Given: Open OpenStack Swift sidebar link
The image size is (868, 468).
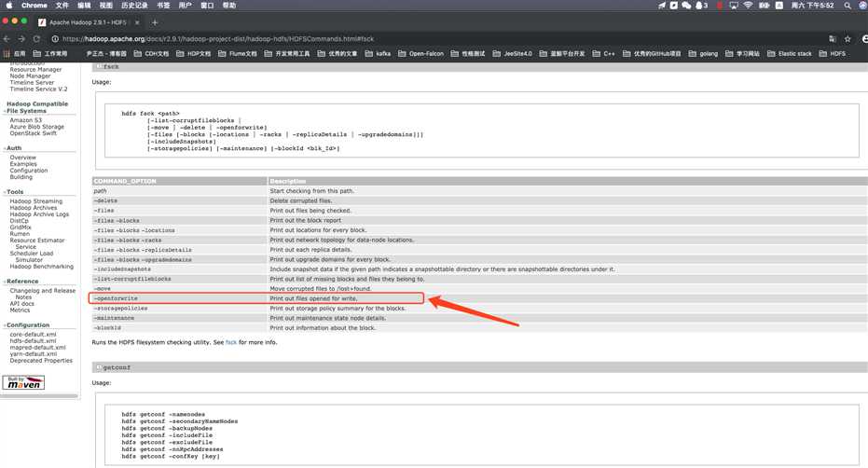Looking at the screenshot, I should pyautogui.click(x=34, y=133).
